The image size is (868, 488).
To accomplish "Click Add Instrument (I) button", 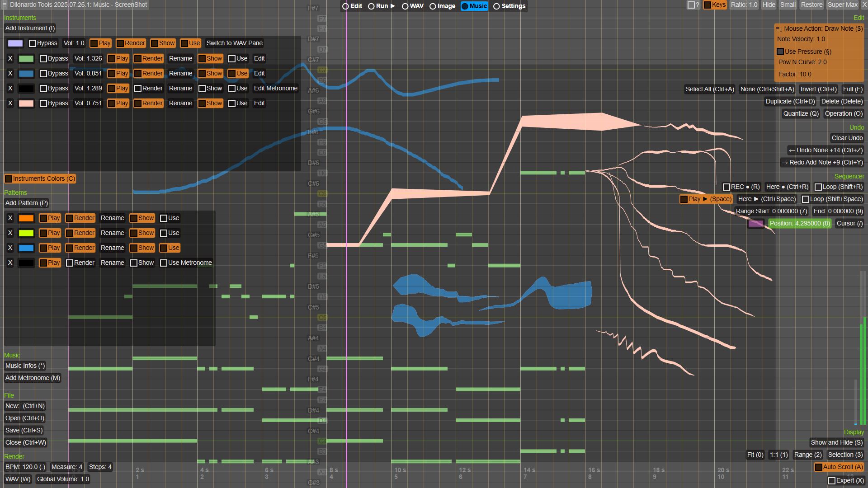I will [30, 28].
